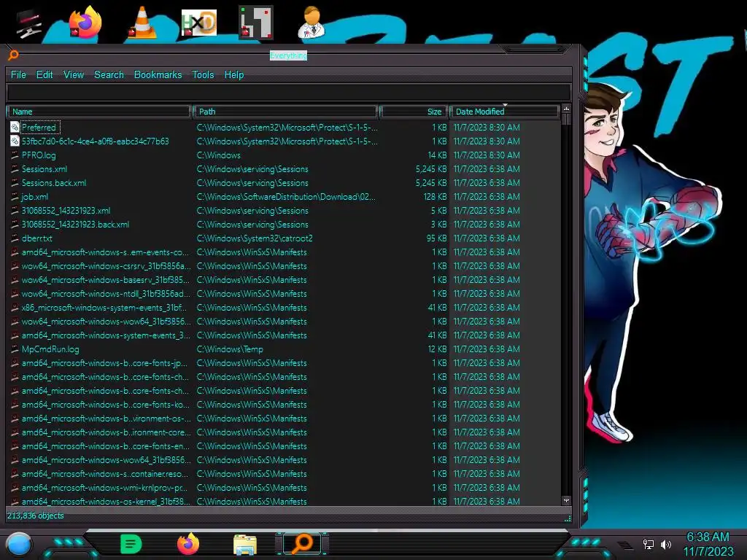Click the Everything window title text
Image resolution: width=747 pixels, height=560 pixels.
[x=288, y=55]
